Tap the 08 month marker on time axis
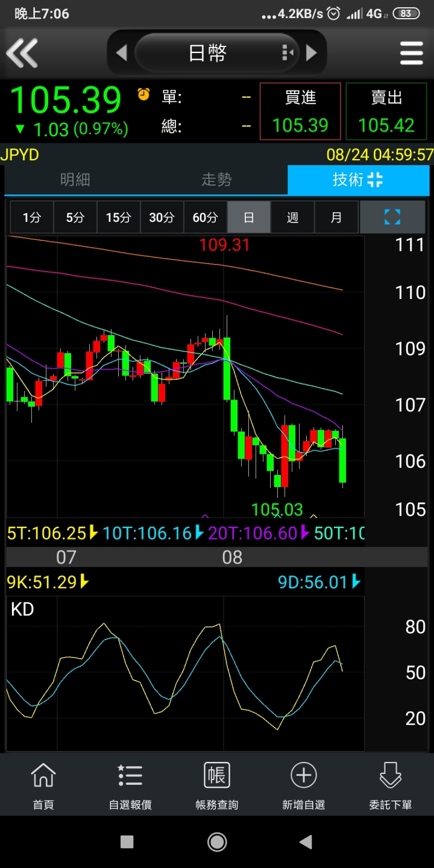The width and height of the screenshot is (434, 868). (x=232, y=557)
